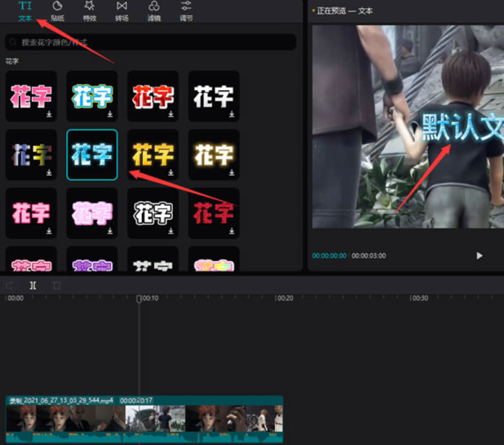The width and height of the screenshot is (504, 445).
Task: Click the playhead marker at 00:10
Action: [x=139, y=299]
